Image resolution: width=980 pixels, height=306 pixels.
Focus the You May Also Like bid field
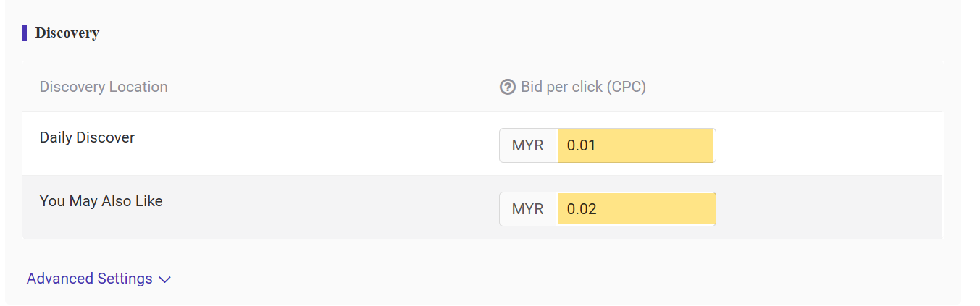coord(635,209)
